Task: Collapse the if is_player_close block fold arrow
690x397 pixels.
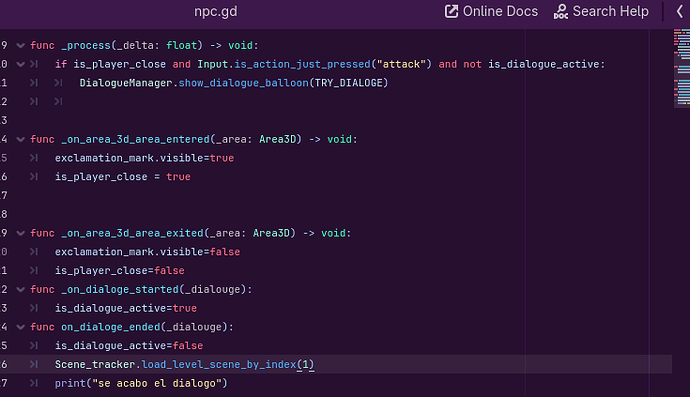Action: [20, 64]
